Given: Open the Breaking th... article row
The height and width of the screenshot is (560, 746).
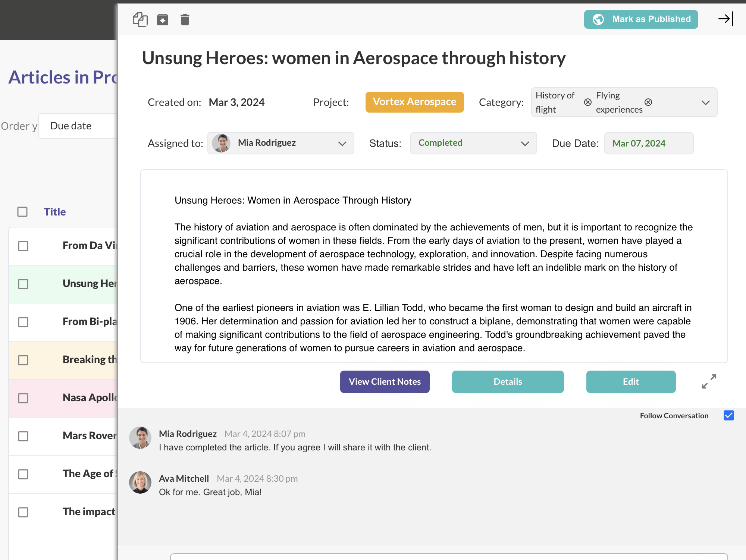Looking at the screenshot, I should 90,359.
